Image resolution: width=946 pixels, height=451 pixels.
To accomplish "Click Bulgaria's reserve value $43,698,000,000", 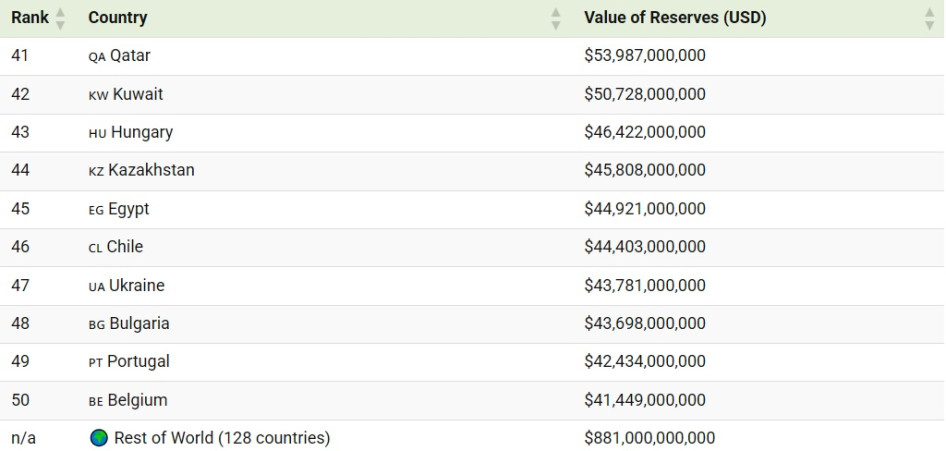I will point(645,324).
